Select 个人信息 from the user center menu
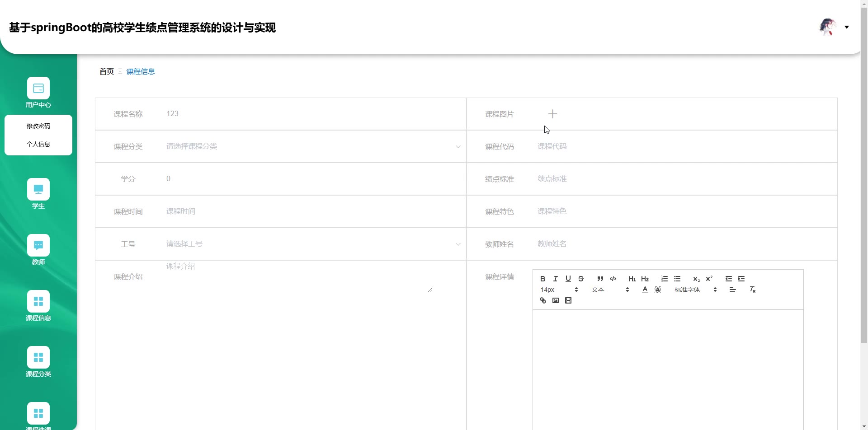 (38, 144)
